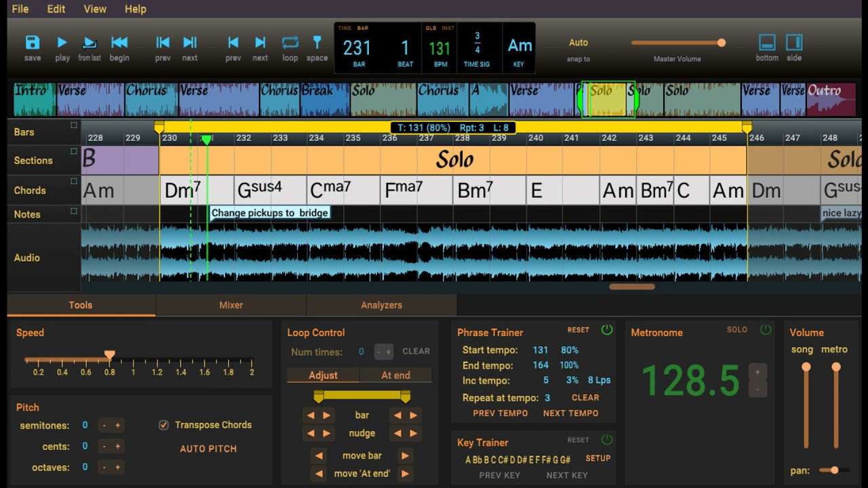This screenshot has width=868, height=488.
Task: Toggle the loop icon in toolbar
Action: [290, 43]
